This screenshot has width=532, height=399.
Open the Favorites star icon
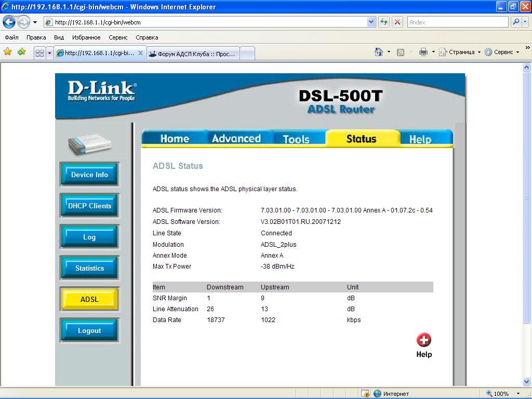click(8, 52)
